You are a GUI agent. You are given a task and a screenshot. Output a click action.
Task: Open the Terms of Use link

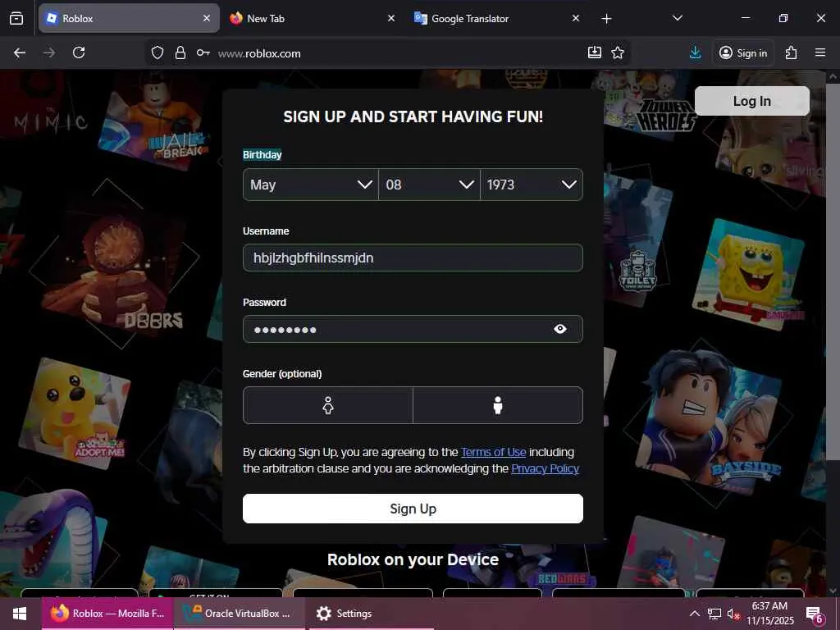[x=493, y=452]
